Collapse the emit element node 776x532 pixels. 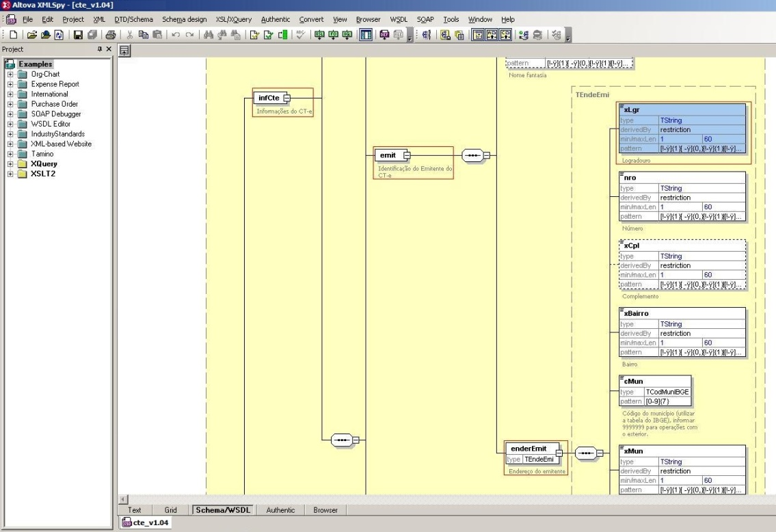coord(406,156)
